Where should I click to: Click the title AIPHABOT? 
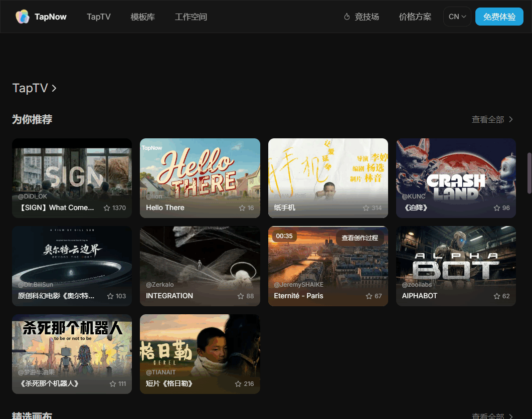(x=420, y=296)
